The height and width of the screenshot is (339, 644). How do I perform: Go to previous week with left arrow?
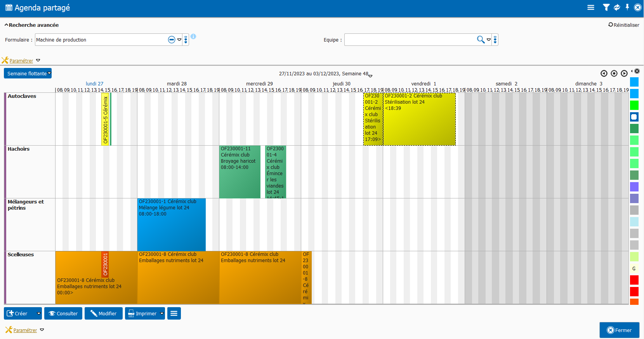(x=604, y=73)
